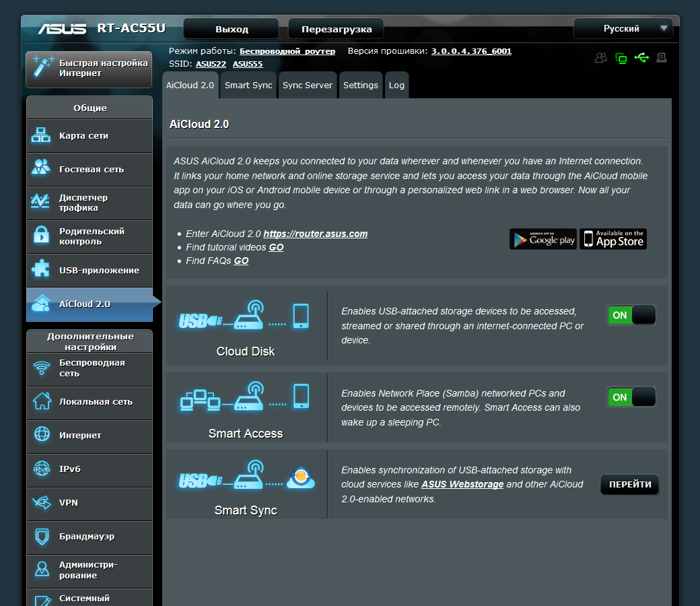
Task: Click the Перезагрузка reboot button
Action: [x=336, y=29]
